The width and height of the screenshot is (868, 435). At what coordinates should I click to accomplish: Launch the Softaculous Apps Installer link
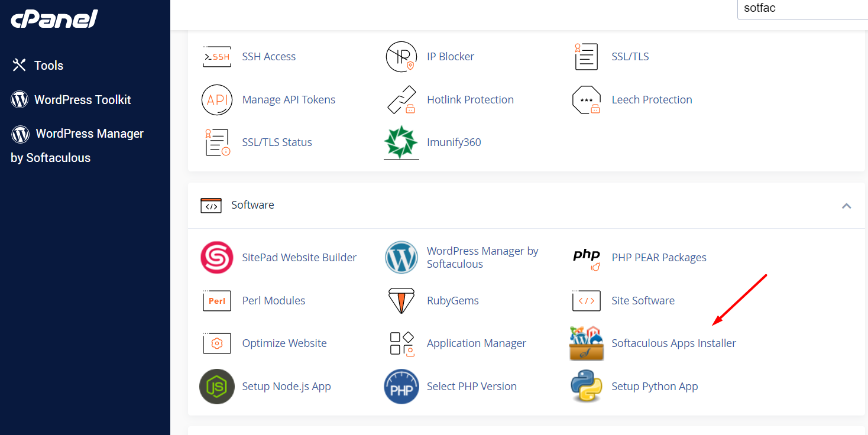[674, 343]
